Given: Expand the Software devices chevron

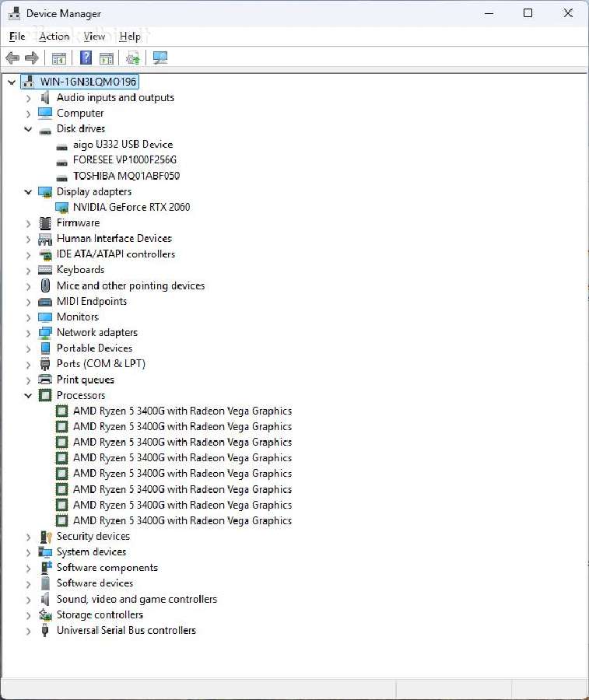Looking at the screenshot, I should [28, 584].
